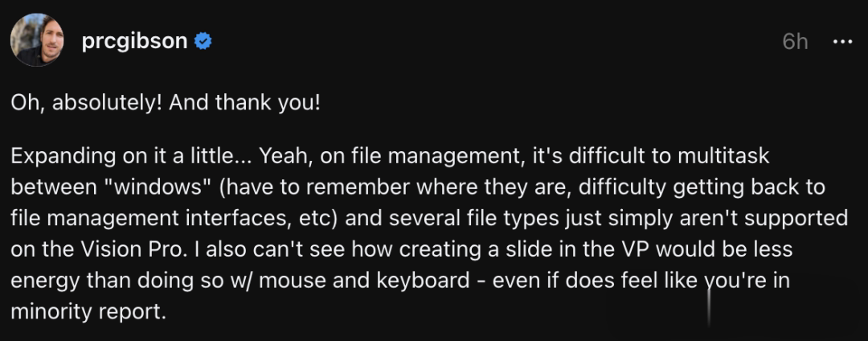Open prcgibson's profile picture

[x=36, y=40]
